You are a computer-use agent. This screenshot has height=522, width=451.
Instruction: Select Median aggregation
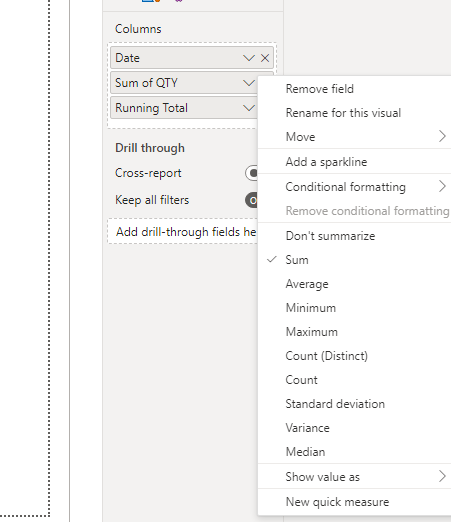(355, 452)
